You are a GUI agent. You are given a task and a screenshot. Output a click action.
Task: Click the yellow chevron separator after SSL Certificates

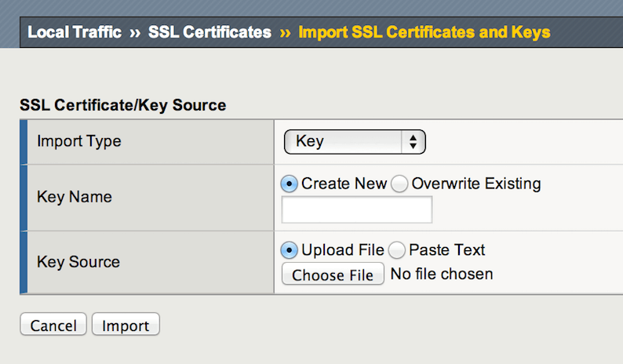(x=285, y=32)
